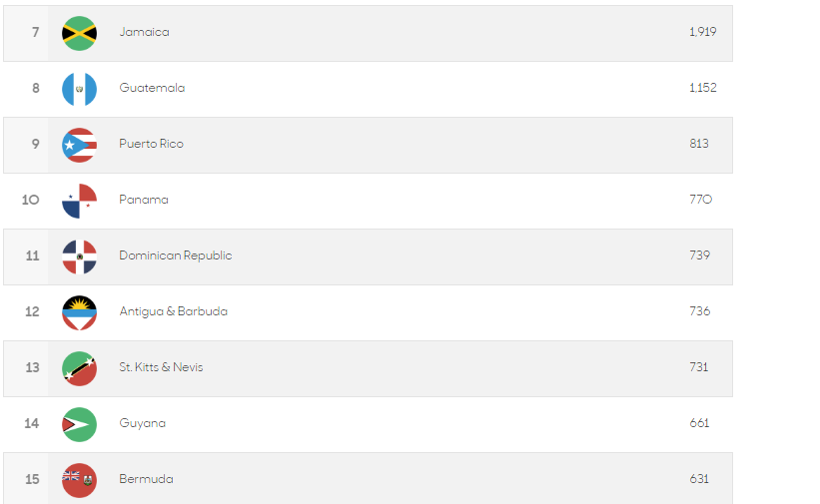This screenshot has height=504, width=820.
Task: Click the Guatemala flag icon
Action: 80,90
